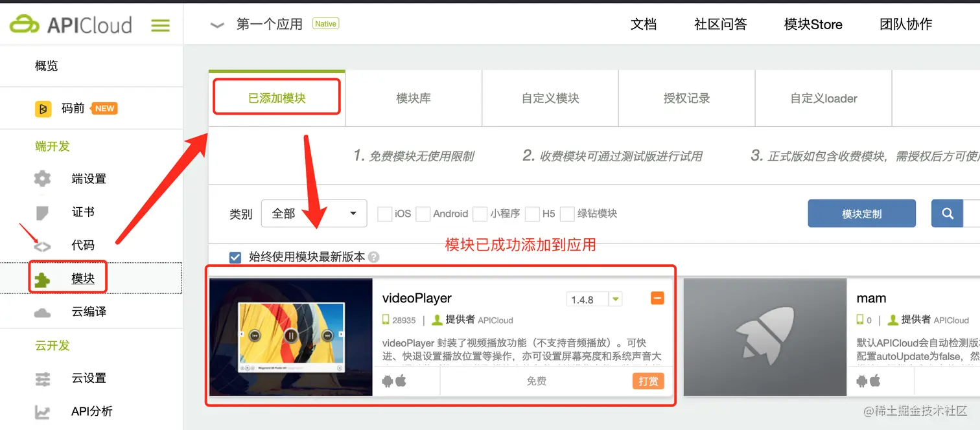Viewport: 980px width, 430px height.
Task: Toggle the green hamburger sidebar menu
Action: point(160,25)
